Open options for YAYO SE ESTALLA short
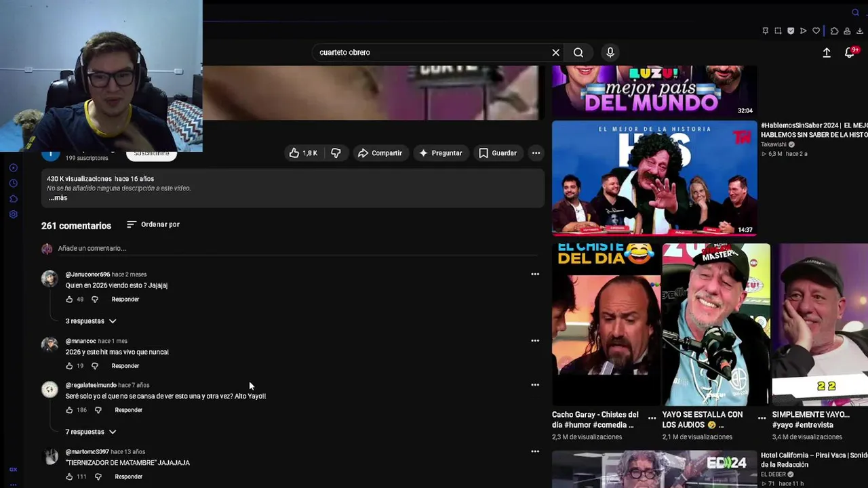This screenshot has width=868, height=488. 762,418
